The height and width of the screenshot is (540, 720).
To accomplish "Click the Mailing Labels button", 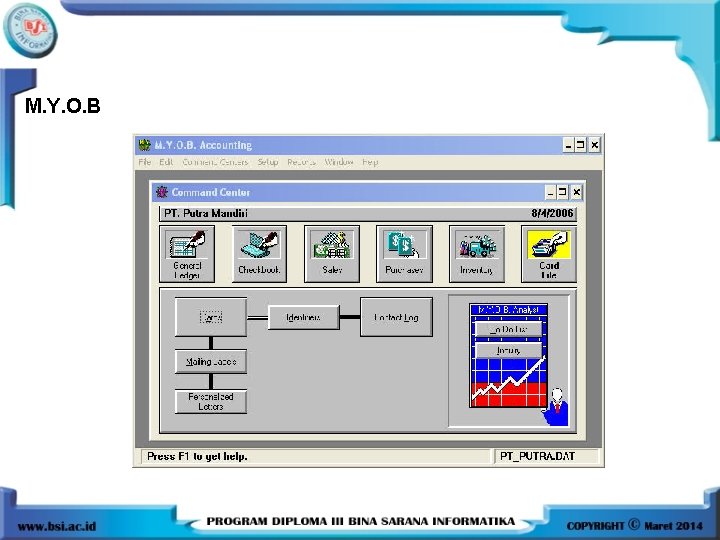I will point(211,362).
